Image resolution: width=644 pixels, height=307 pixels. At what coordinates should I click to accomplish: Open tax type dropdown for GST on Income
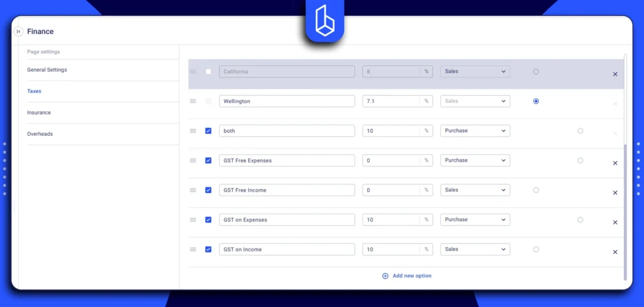475,249
